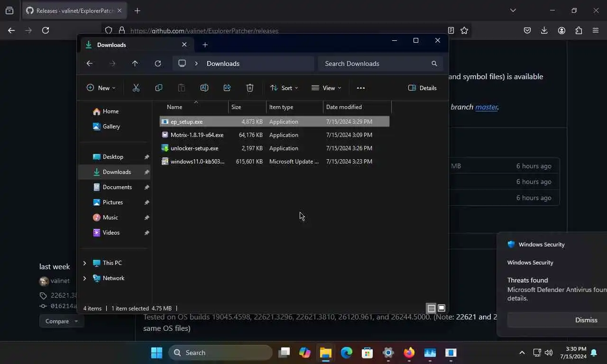607x364 pixels.
Task: Open Firefox list all tabs dropdown
Action: coord(513,10)
